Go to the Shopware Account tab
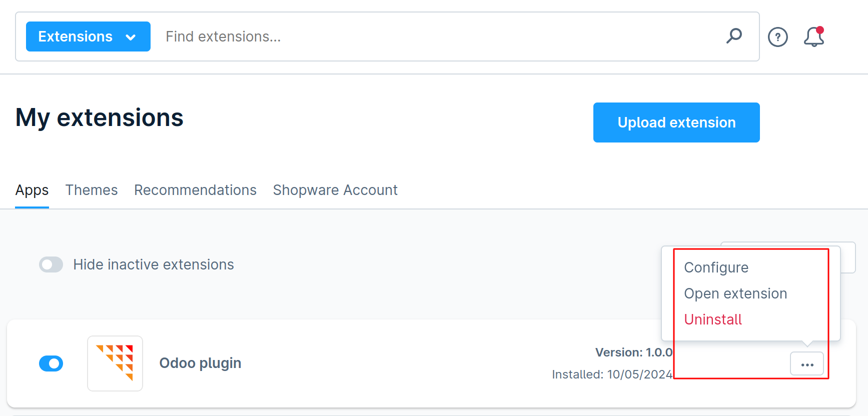868x416 pixels. (x=335, y=190)
